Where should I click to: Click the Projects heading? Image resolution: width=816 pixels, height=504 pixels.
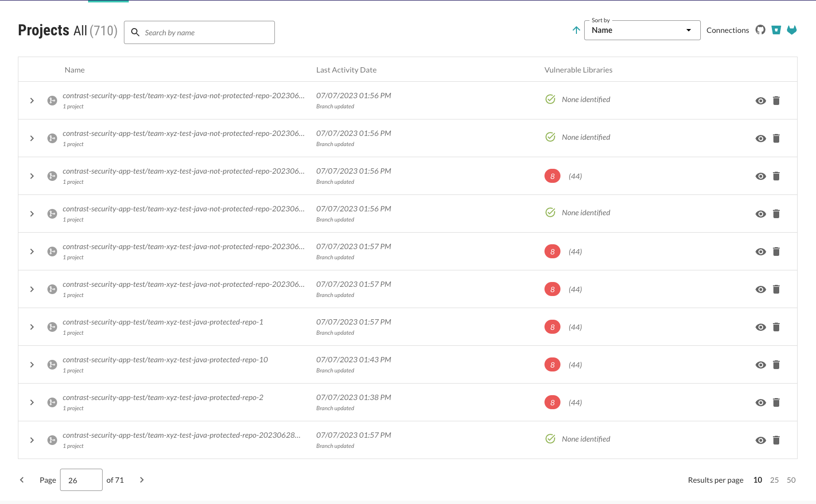44,30
